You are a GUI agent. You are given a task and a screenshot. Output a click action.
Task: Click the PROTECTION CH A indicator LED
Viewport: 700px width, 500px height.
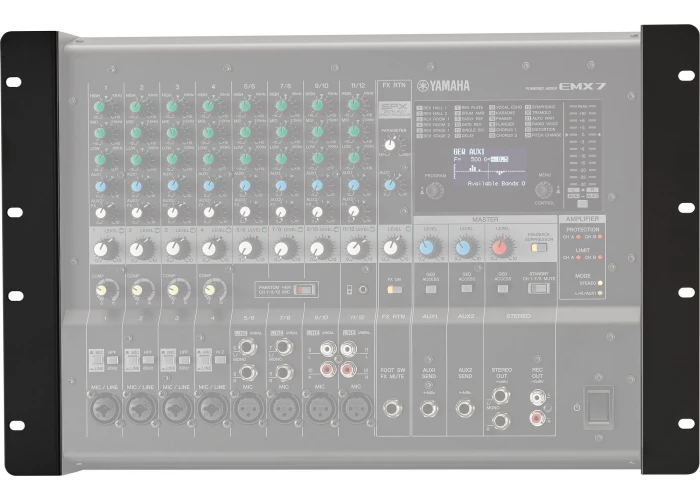point(579,237)
